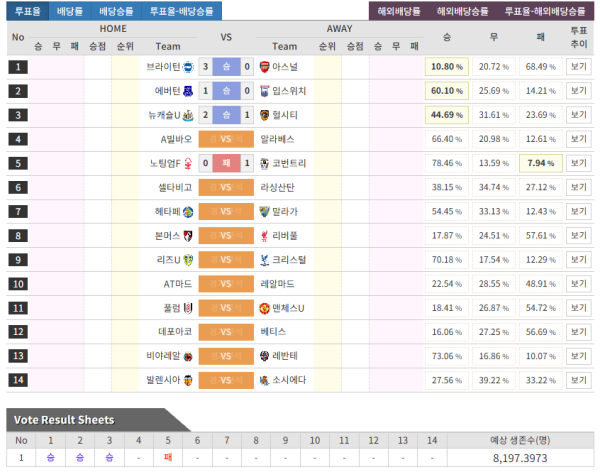Viewport: 600px width, 472px height.
Task: Click the highlighted 60.10 % win cell
Action: click(x=447, y=91)
